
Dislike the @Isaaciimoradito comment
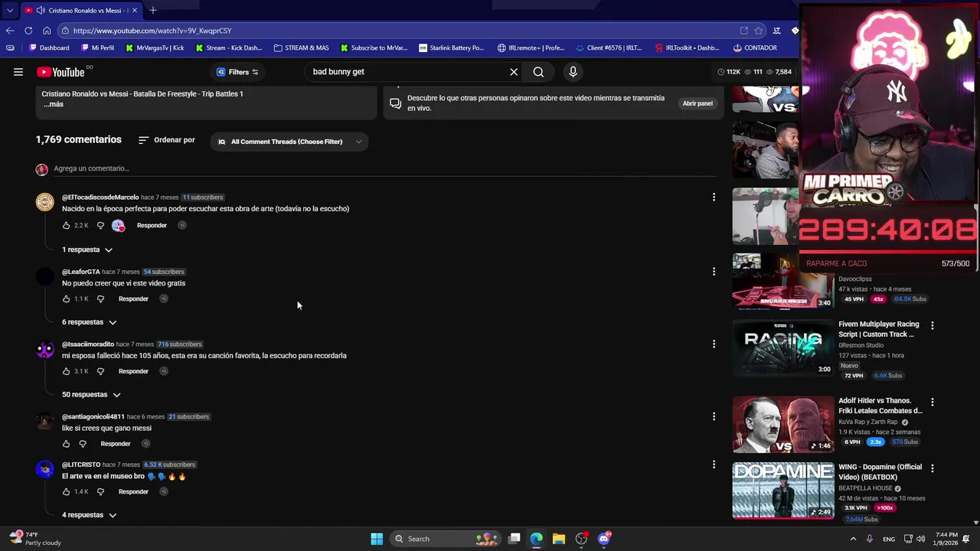point(100,371)
